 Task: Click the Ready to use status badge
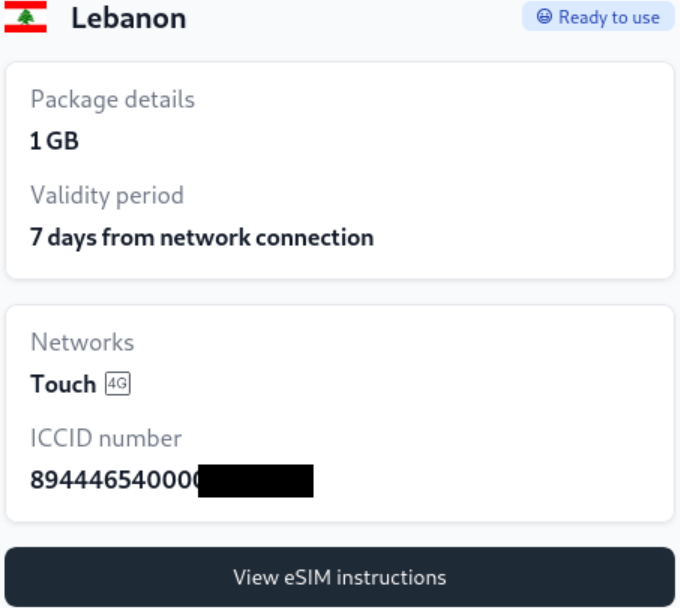click(x=598, y=17)
